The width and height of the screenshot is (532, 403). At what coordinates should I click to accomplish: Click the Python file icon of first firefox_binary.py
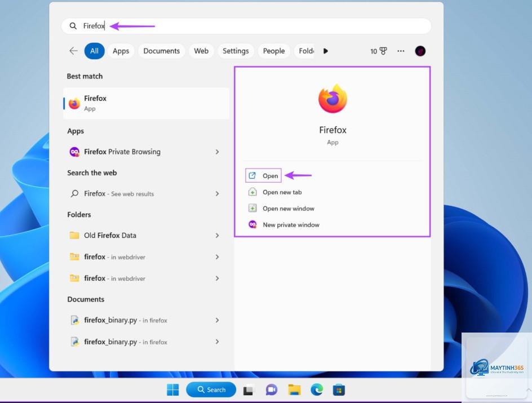click(74, 320)
